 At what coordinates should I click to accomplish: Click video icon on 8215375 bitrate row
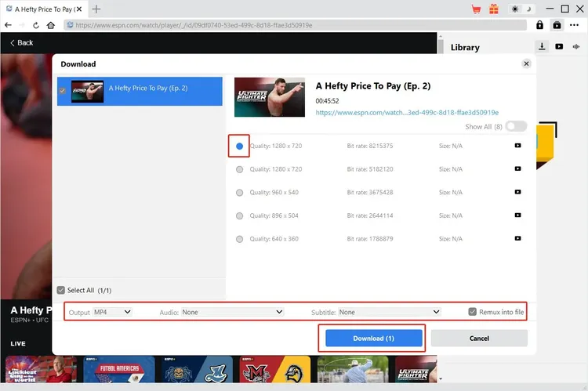pyautogui.click(x=517, y=146)
